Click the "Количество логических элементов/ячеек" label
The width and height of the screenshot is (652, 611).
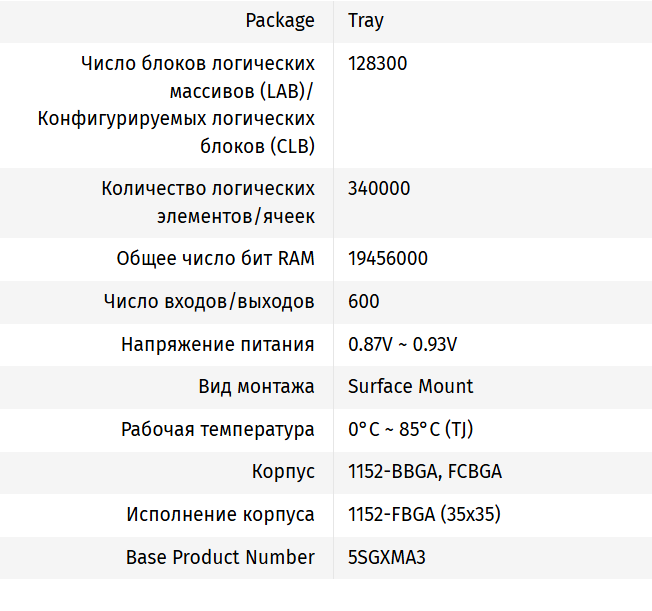(208, 202)
